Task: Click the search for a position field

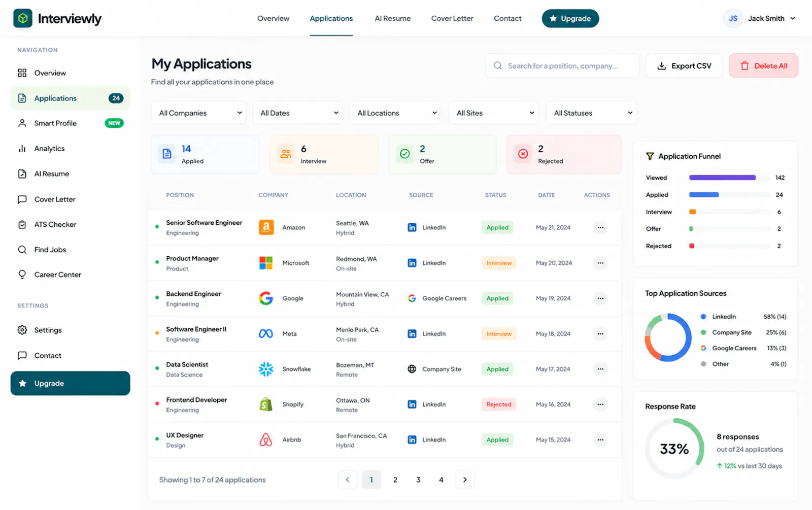Action: click(562, 66)
